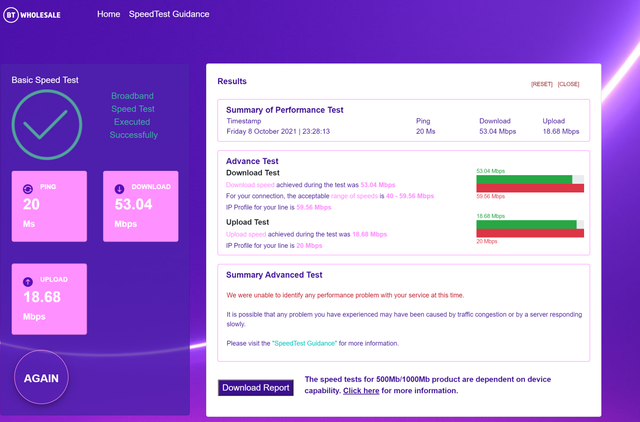This screenshot has width=640, height=422.
Task: Click the ping icon in PING tile
Action: pyautogui.click(x=28, y=189)
